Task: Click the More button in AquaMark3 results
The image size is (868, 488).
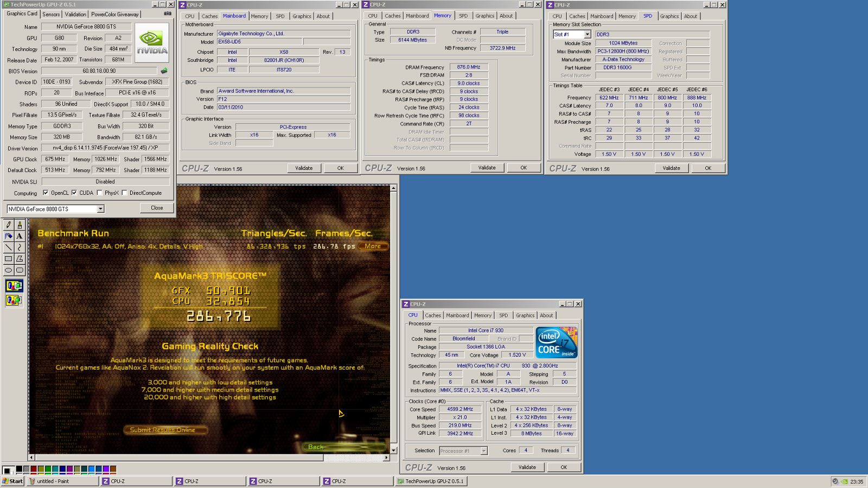Action: click(373, 246)
